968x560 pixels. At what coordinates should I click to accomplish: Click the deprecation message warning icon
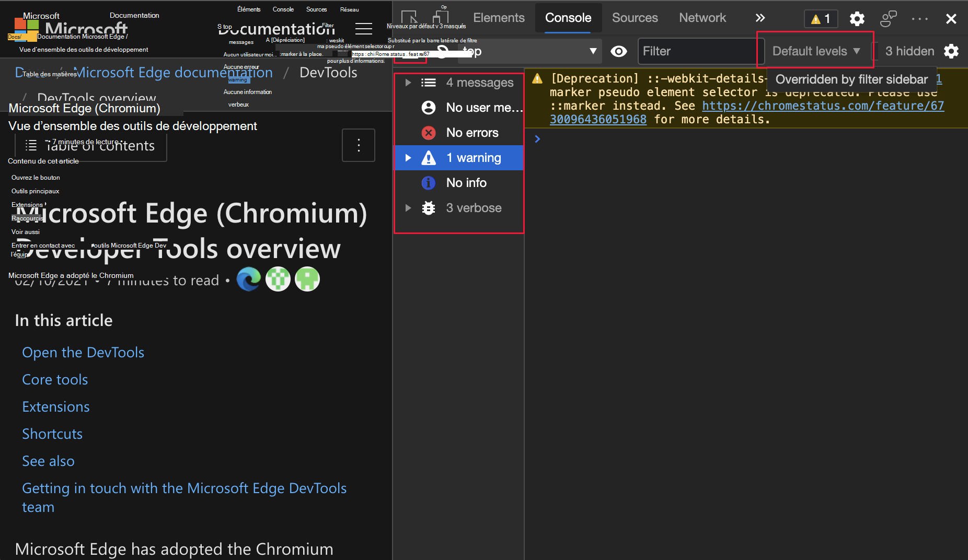tap(537, 78)
